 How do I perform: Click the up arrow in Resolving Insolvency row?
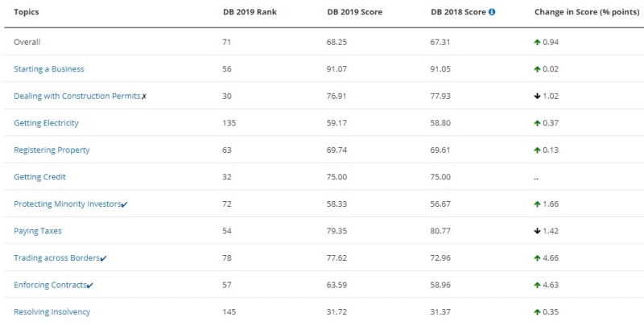coord(537,312)
